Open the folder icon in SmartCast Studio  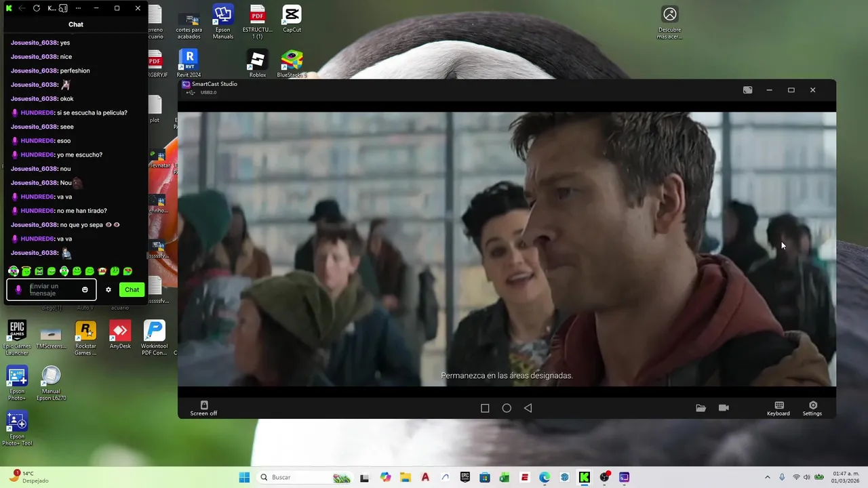click(x=701, y=408)
